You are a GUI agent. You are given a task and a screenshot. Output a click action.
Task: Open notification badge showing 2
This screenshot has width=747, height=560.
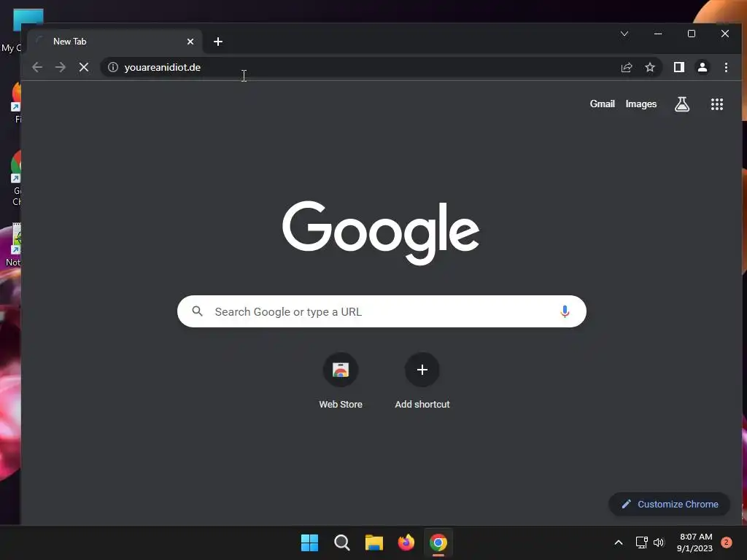tap(727, 542)
